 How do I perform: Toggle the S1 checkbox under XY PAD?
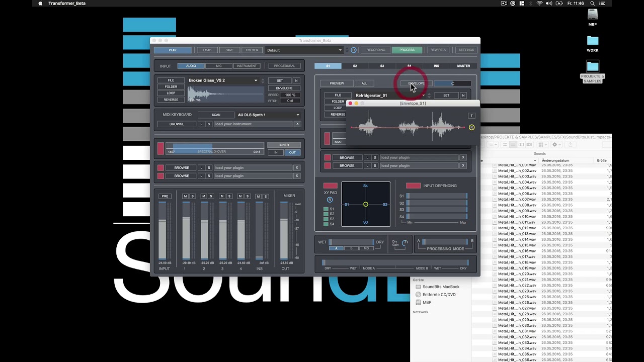(326, 209)
